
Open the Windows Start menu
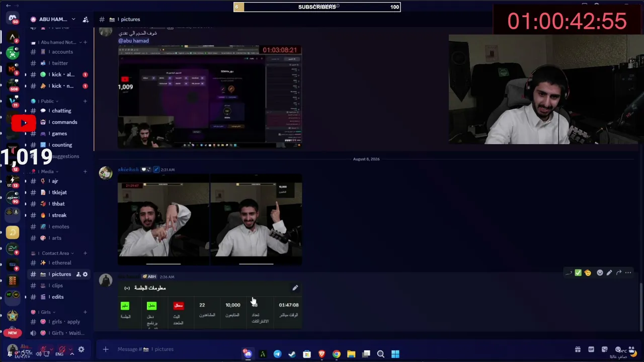point(395,354)
